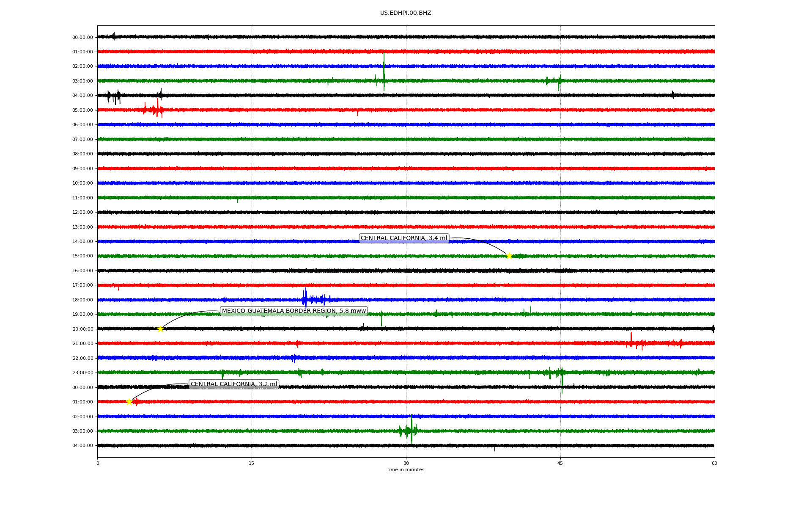Click the yellow star on the 20:00:00 trace
The image size is (812, 508).
click(x=160, y=329)
